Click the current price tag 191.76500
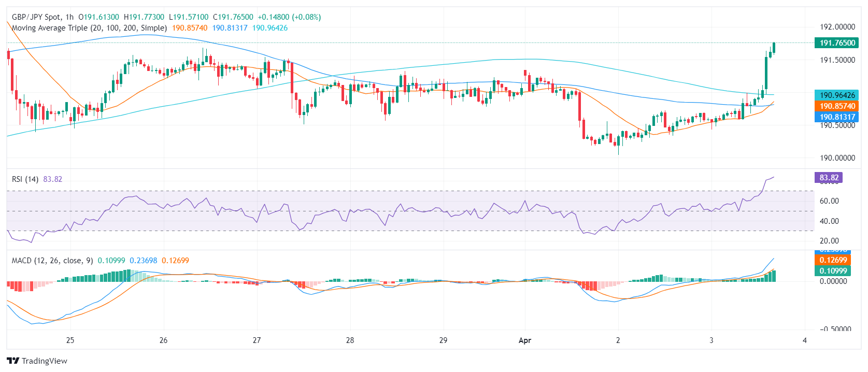868x372 pixels. coord(837,43)
